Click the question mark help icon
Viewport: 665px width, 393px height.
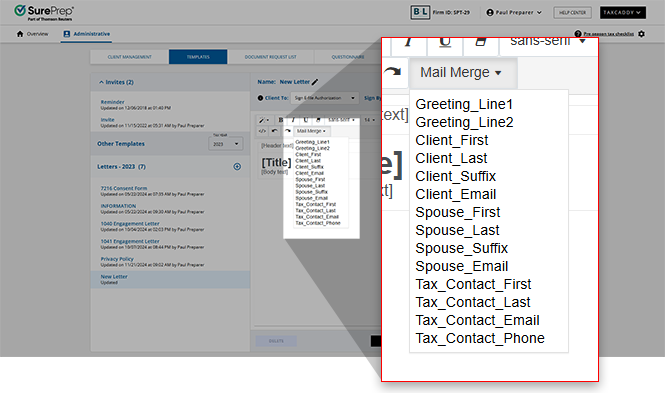578,34
